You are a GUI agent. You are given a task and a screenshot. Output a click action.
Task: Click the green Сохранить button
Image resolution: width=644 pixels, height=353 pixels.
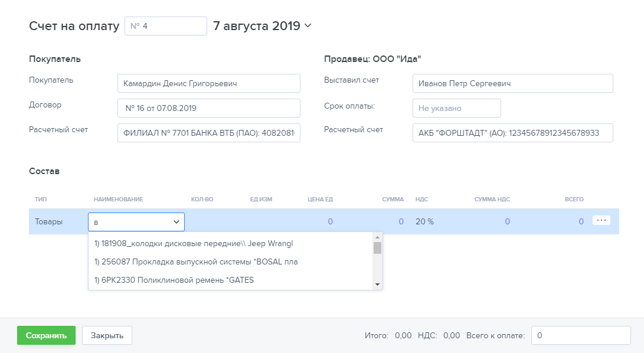(x=46, y=335)
